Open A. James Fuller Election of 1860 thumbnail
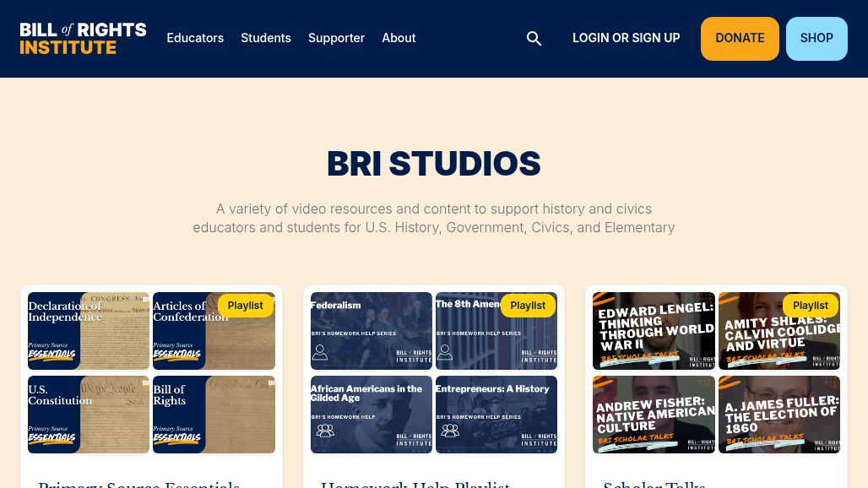The height and width of the screenshot is (488, 868). click(778, 415)
